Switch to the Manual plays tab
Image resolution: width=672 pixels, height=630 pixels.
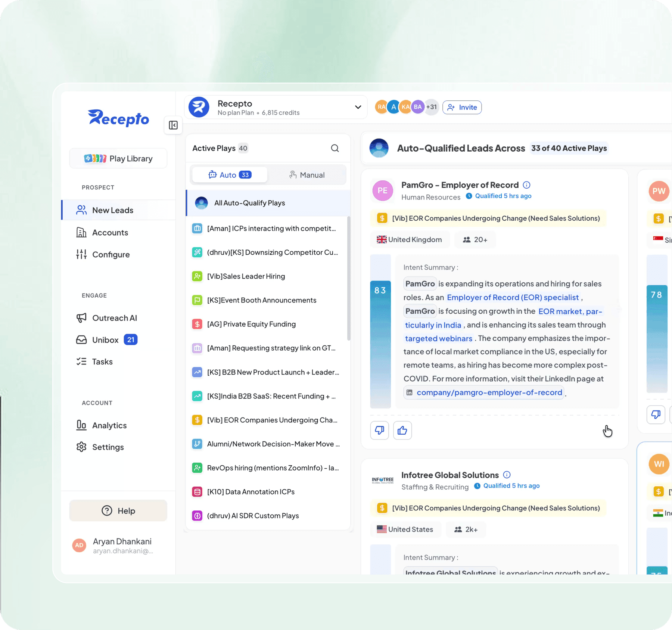coord(307,175)
